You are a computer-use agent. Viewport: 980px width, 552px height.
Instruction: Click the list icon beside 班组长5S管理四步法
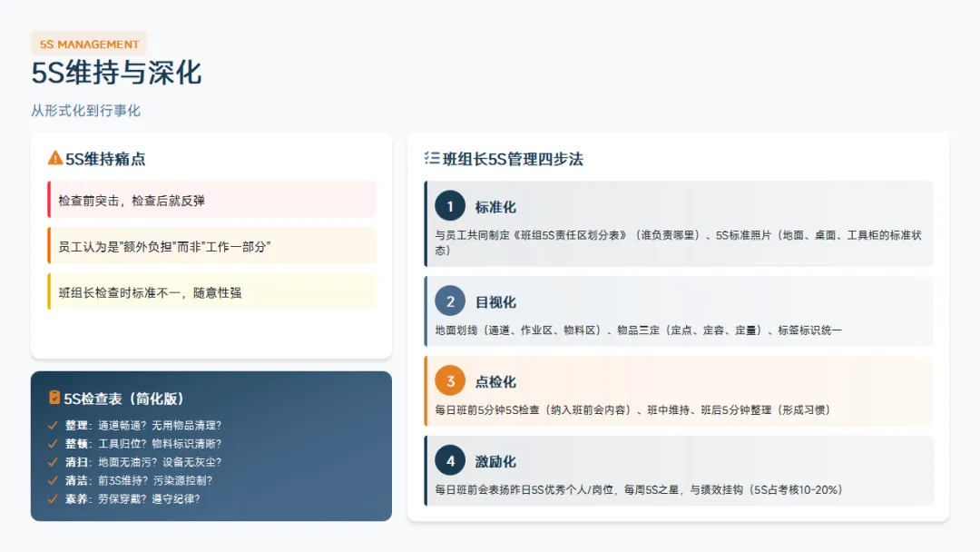point(432,158)
